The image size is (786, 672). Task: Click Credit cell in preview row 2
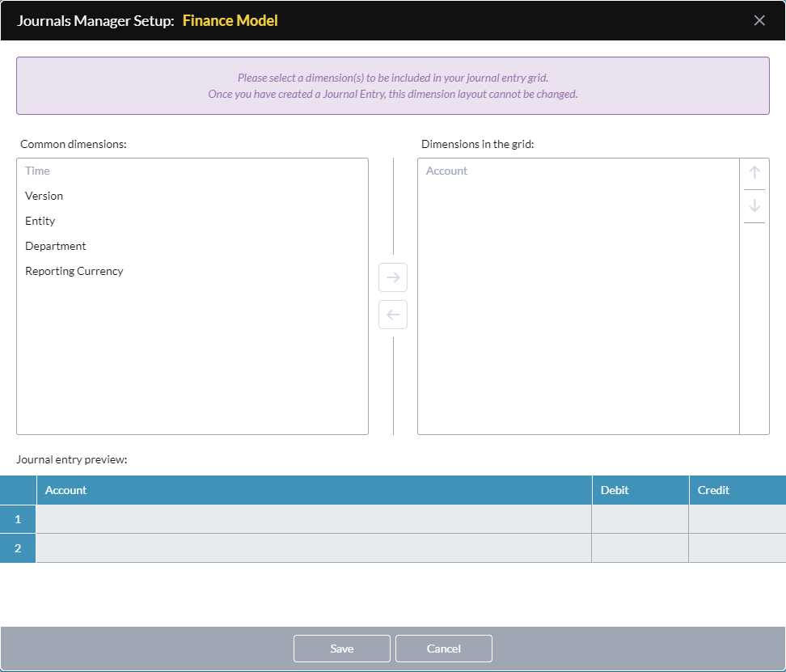(x=737, y=548)
